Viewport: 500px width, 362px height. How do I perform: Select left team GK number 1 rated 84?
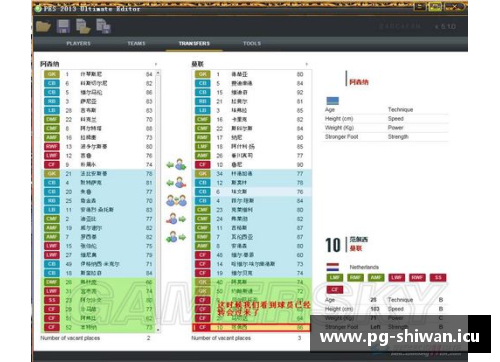[x=98, y=74]
